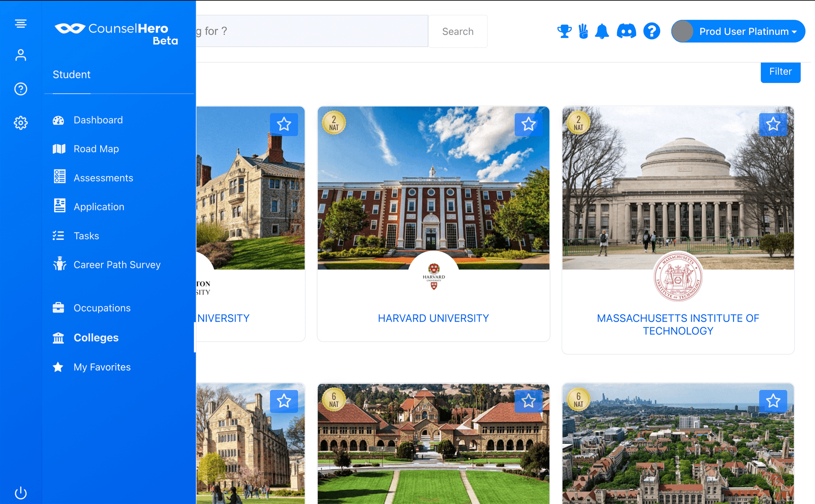Click the Colleges building icon
815x504 pixels.
point(58,338)
